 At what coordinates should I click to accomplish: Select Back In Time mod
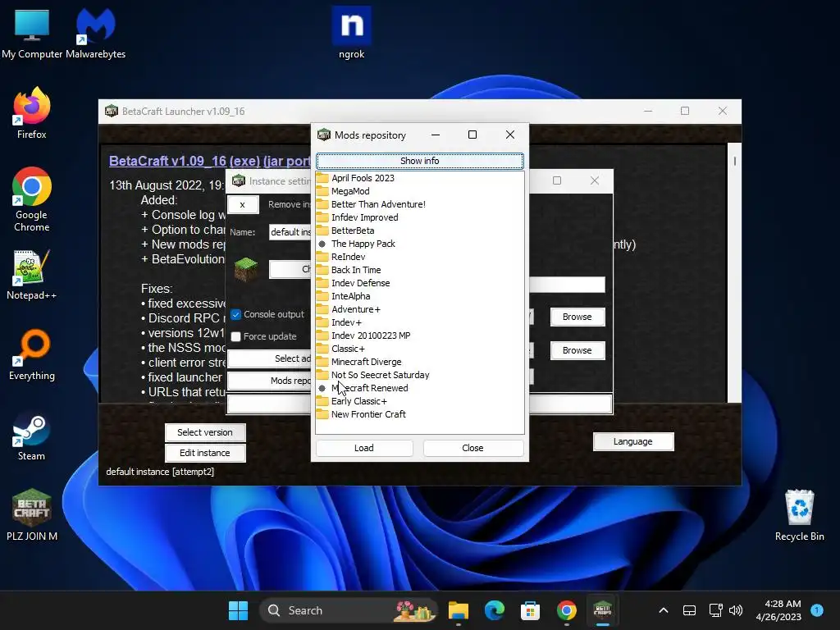[x=356, y=270]
